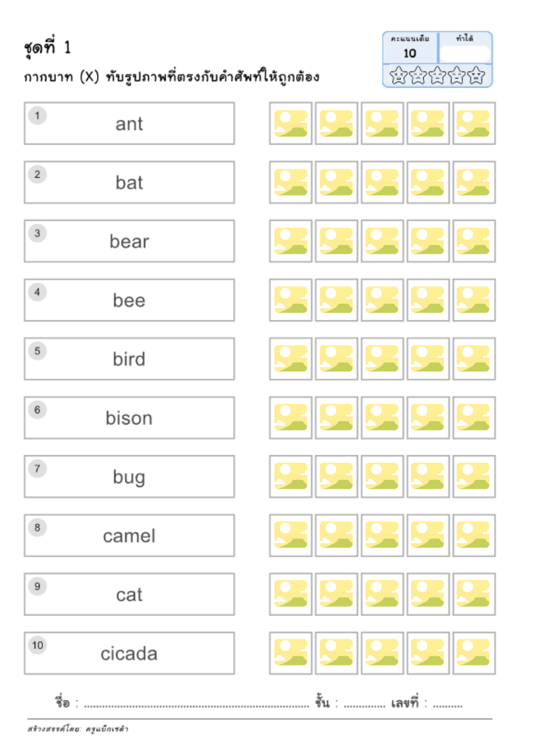The image size is (534, 756).
Task: Click the number 5 badge beside bird
Action: coord(37,351)
